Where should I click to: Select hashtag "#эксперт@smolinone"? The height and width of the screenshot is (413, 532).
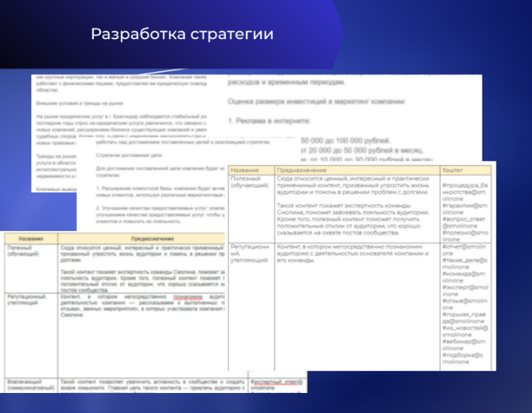465,290
